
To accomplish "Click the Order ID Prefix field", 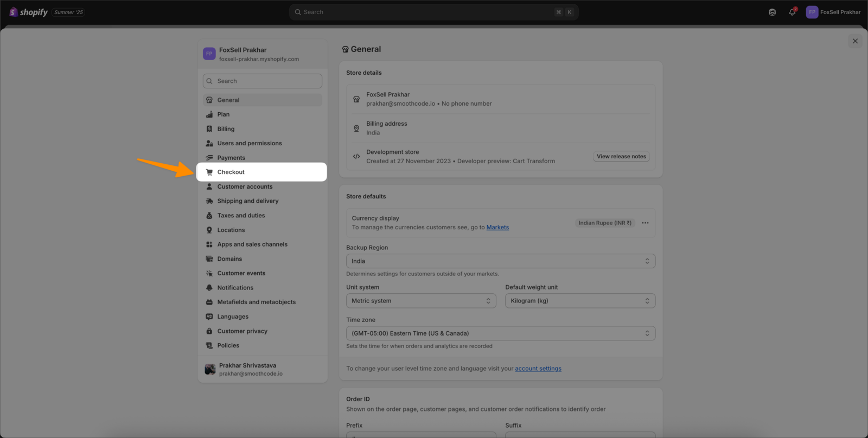I will pyautogui.click(x=421, y=435).
